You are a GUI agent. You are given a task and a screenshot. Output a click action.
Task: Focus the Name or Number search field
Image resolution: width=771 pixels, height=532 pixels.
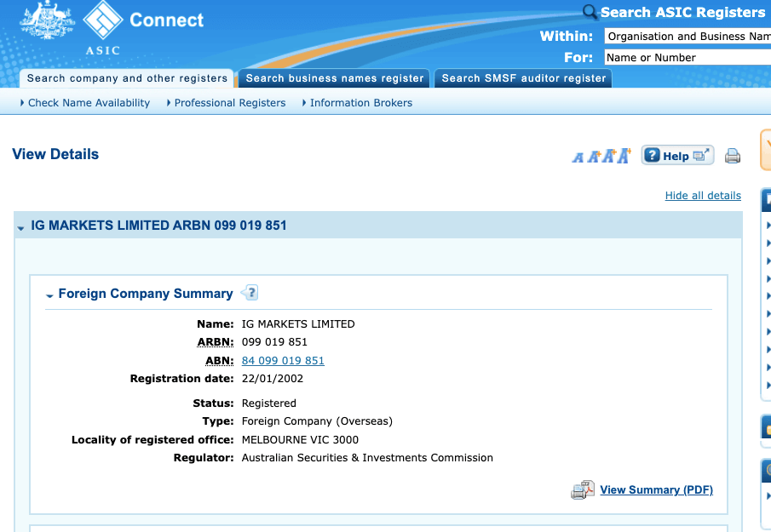[x=688, y=58]
